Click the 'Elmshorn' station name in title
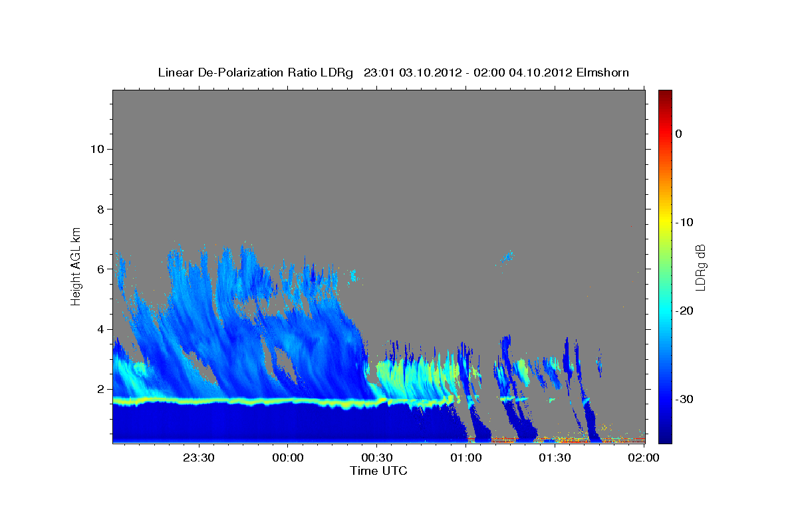 point(603,72)
